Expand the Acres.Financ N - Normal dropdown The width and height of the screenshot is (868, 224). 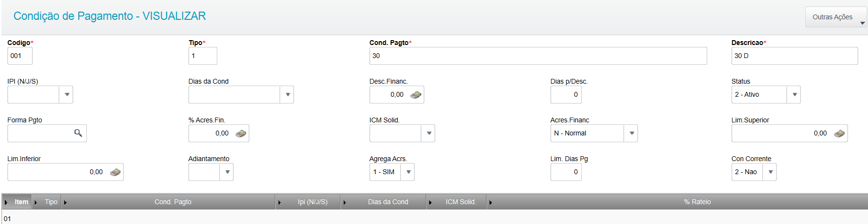point(631,134)
